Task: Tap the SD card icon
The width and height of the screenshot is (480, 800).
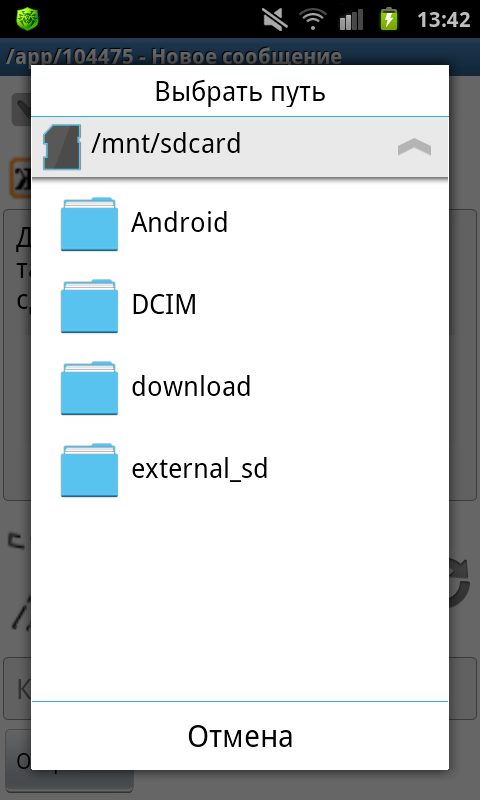Action: click(x=62, y=147)
